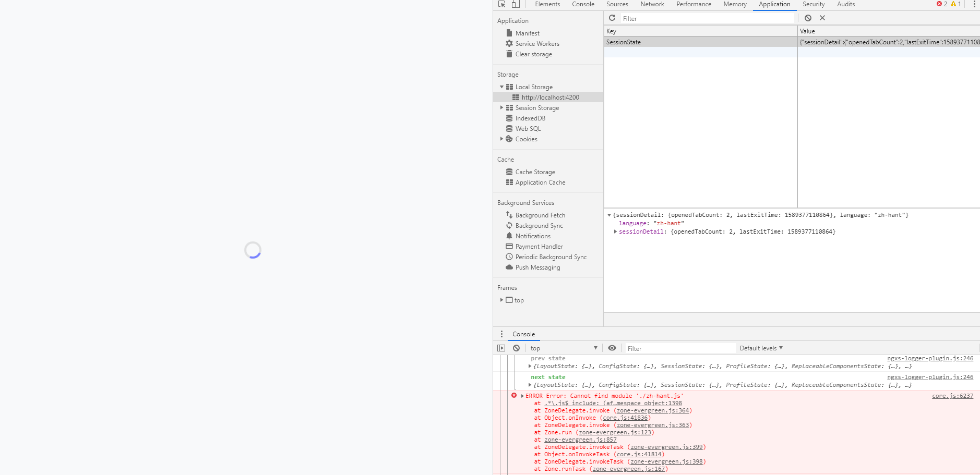Image resolution: width=980 pixels, height=475 pixels.
Task: Expand the Cookies tree item
Action: pos(502,139)
